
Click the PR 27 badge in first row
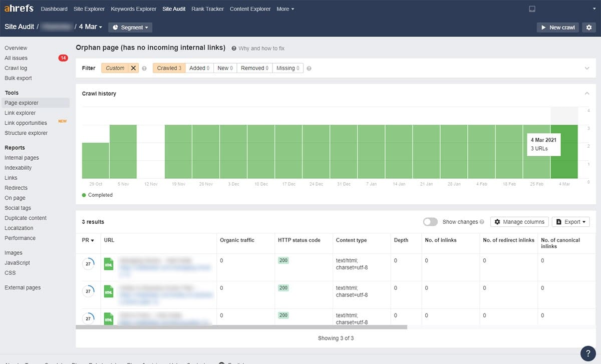click(x=88, y=263)
